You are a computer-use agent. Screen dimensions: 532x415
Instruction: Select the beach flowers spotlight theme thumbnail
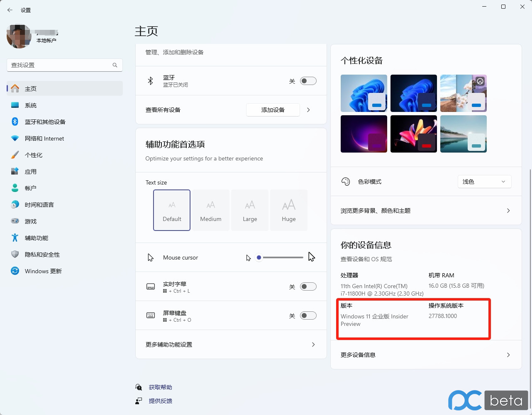(x=464, y=93)
